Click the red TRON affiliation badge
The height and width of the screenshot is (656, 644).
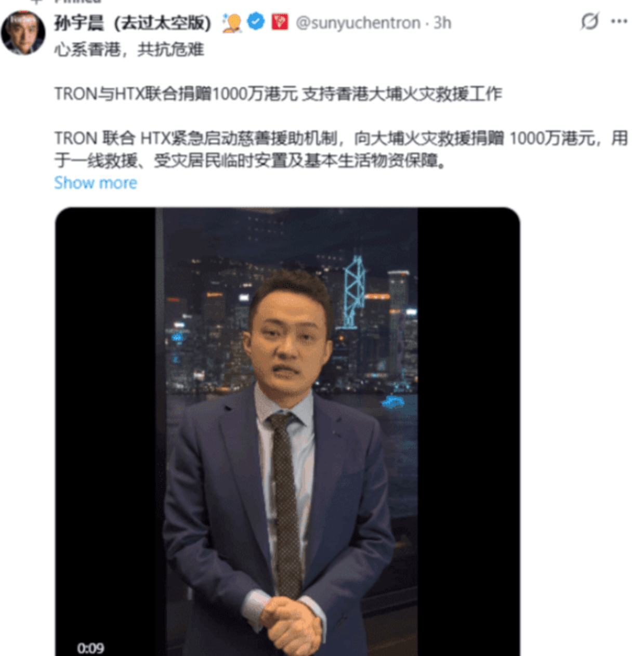coord(280,22)
